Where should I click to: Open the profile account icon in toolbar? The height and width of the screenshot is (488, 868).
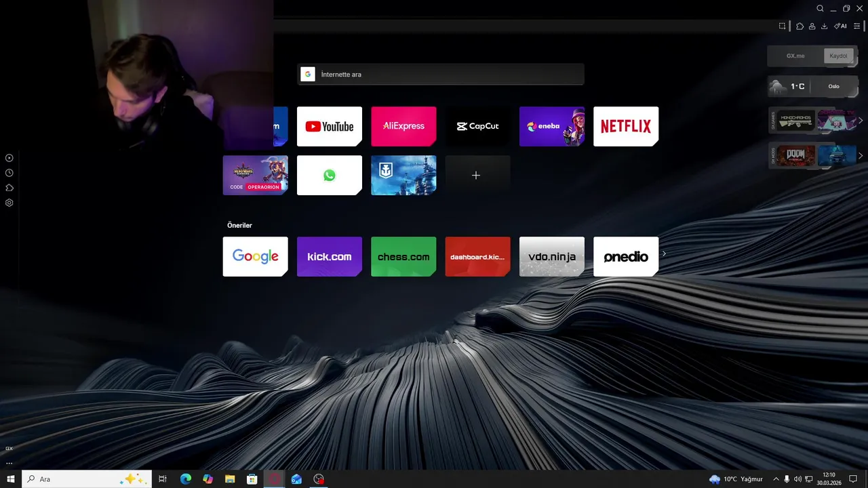point(812,26)
